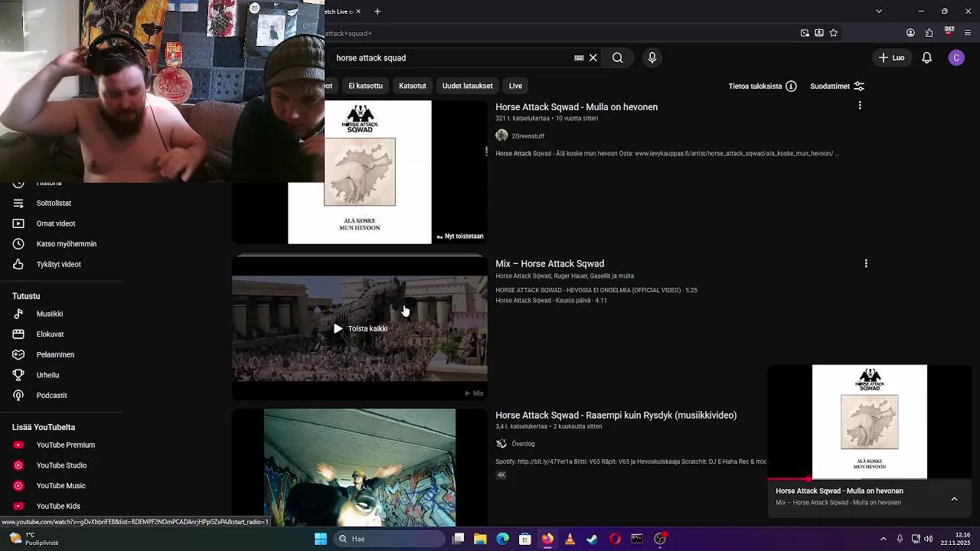Screen dimensions: 980x551
Task: Open the 2Greenstuff channel name link
Action: tap(528, 136)
